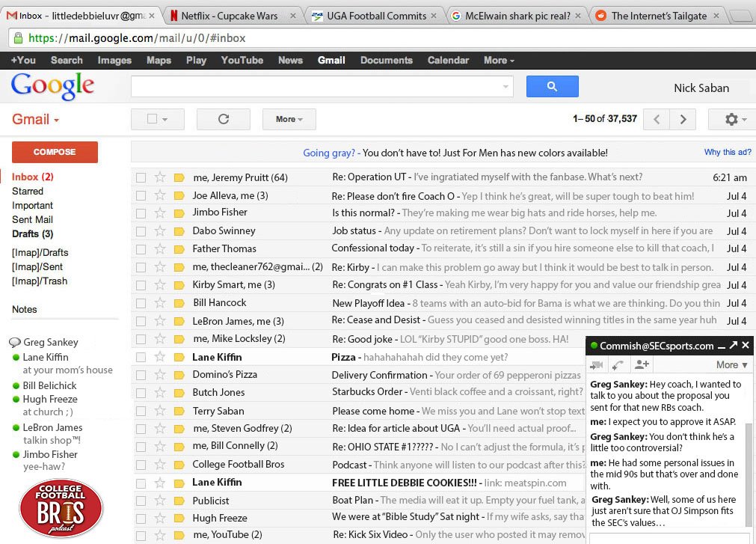The width and height of the screenshot is (756, 544).
Task: Click Lane Kiffin's green status dot
Action: point(16,358)
